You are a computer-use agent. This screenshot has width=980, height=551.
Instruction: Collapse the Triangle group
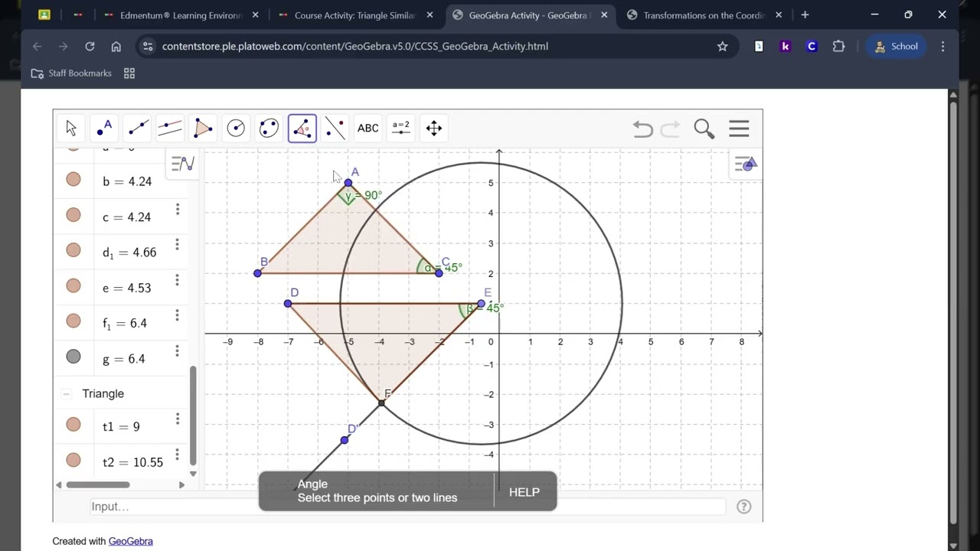67,393
